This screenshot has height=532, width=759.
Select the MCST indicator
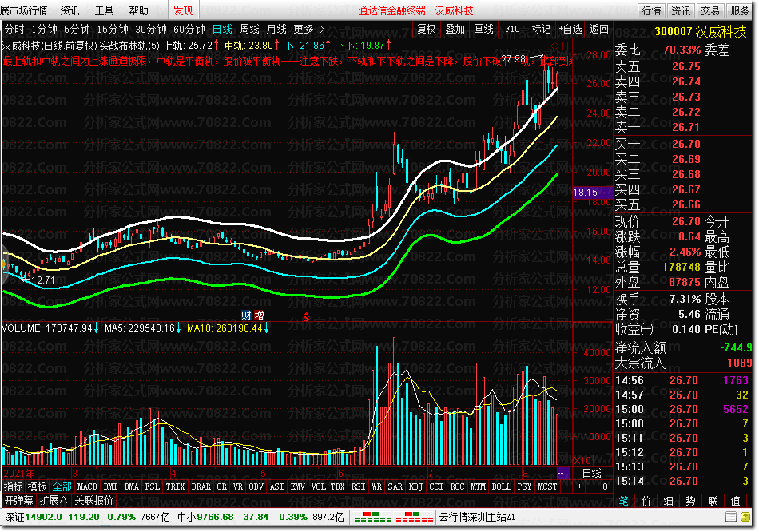point(547,486)
